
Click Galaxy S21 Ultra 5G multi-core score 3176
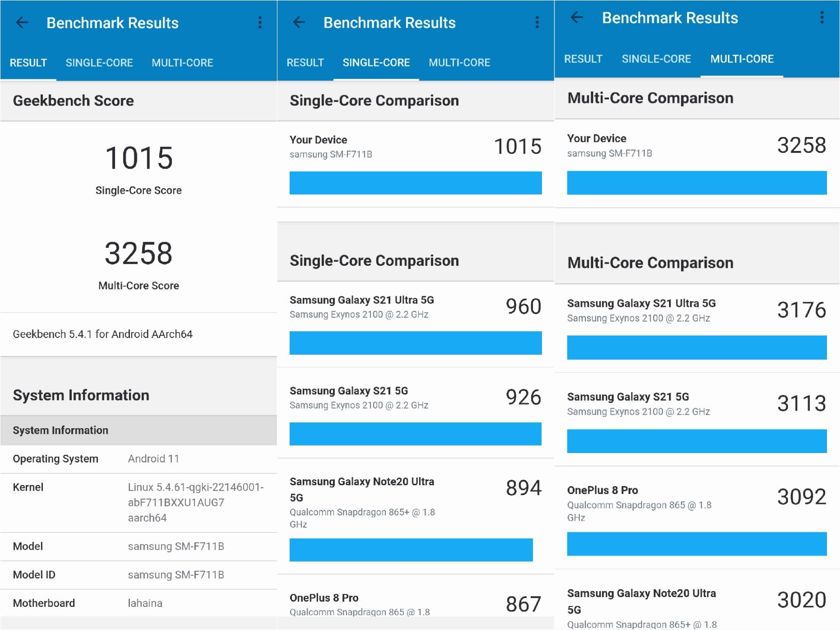[801, 310]
